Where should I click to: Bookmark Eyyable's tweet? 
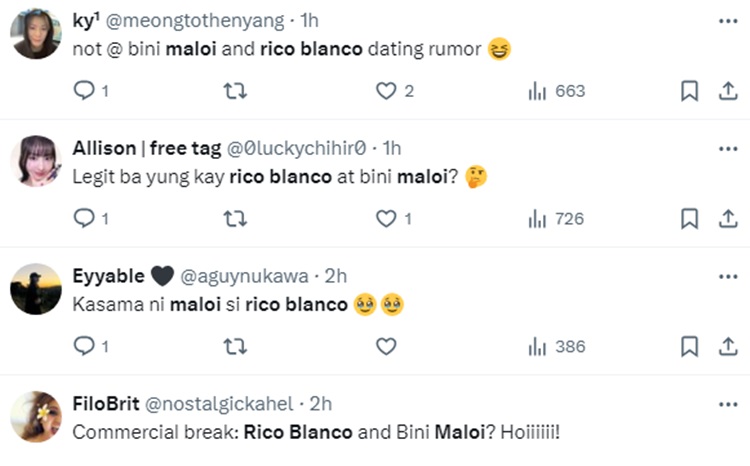689,346
